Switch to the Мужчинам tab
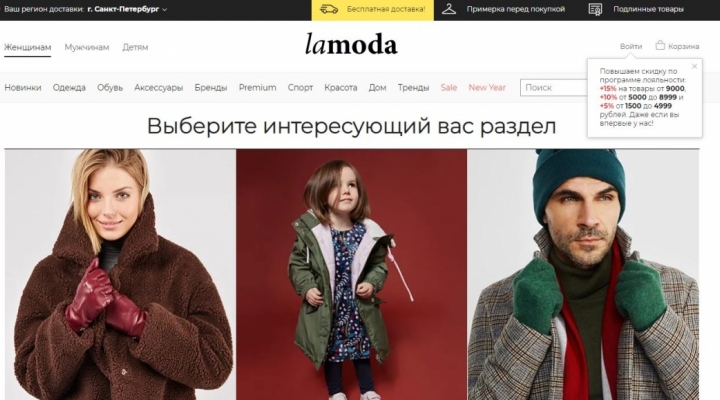 (87, 47)
